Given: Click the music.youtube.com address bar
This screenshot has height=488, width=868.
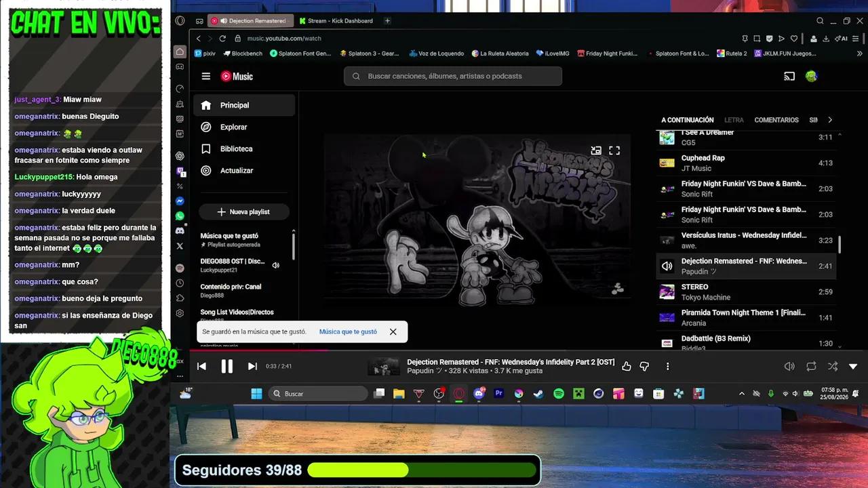Looking at the screenshot, I should (x=284, y=39).
